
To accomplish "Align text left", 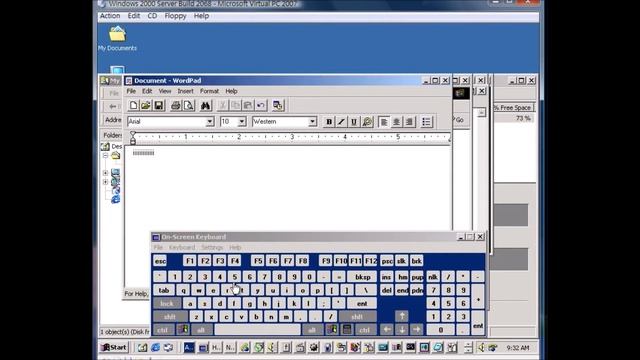I will click(384, 122).
